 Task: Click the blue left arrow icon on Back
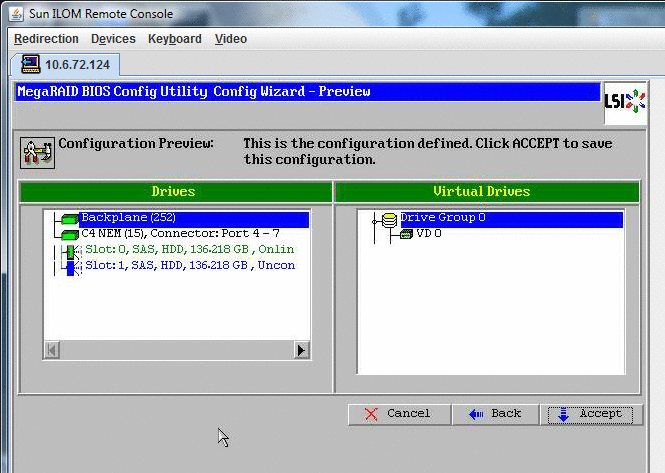pos(476,414)
